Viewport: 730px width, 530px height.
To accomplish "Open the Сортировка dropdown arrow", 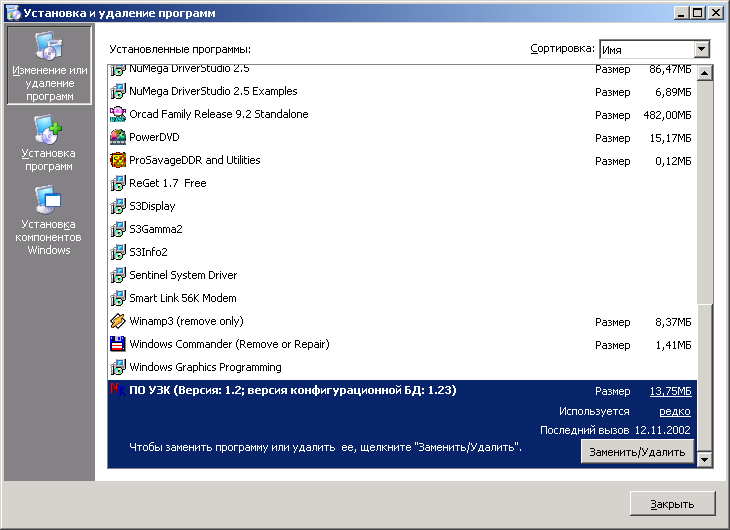I will [702, 49].
